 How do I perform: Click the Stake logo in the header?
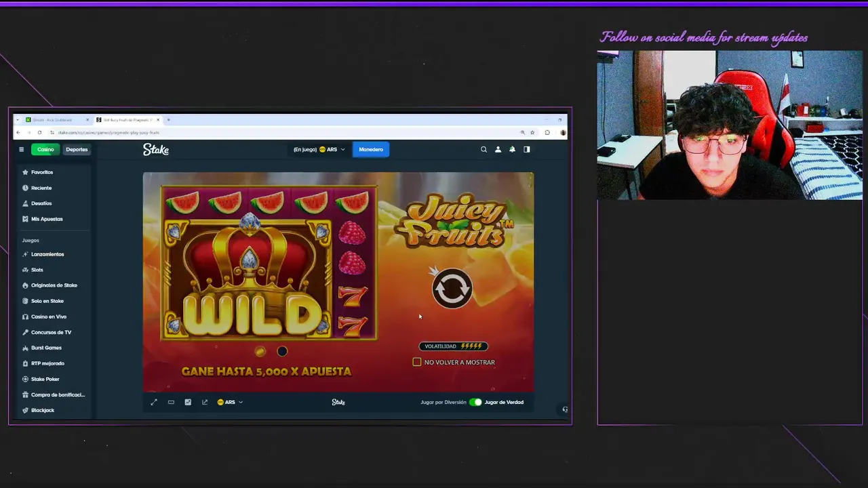point(156,150)
